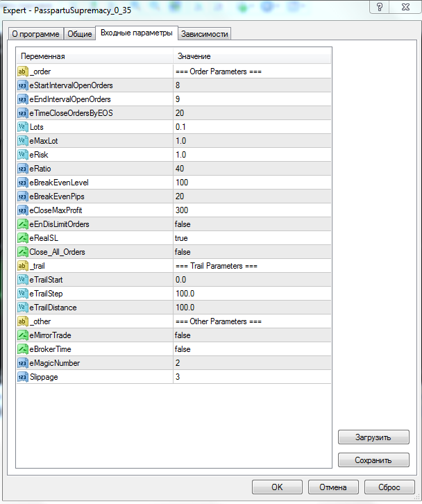
Task: Click the string icon beside _other
Action: coord(22,321)
